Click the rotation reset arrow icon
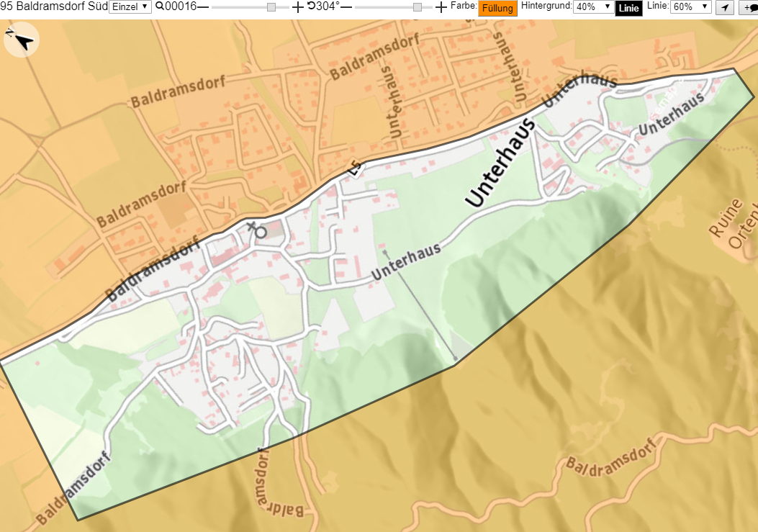The width and height of the screenshot is (758, 532). pyautogui.click(x=311, y=6)
